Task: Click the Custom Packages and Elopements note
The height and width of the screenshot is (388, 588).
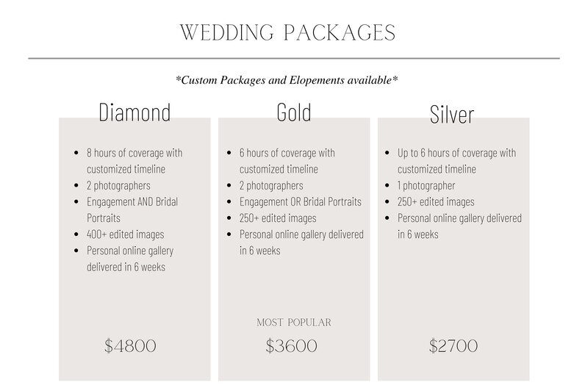Action: tap(287, 80)
